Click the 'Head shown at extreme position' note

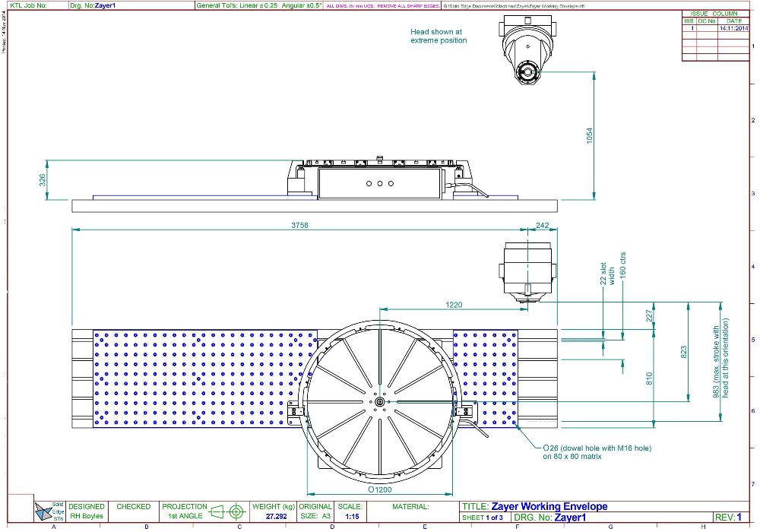coord(439,36)
